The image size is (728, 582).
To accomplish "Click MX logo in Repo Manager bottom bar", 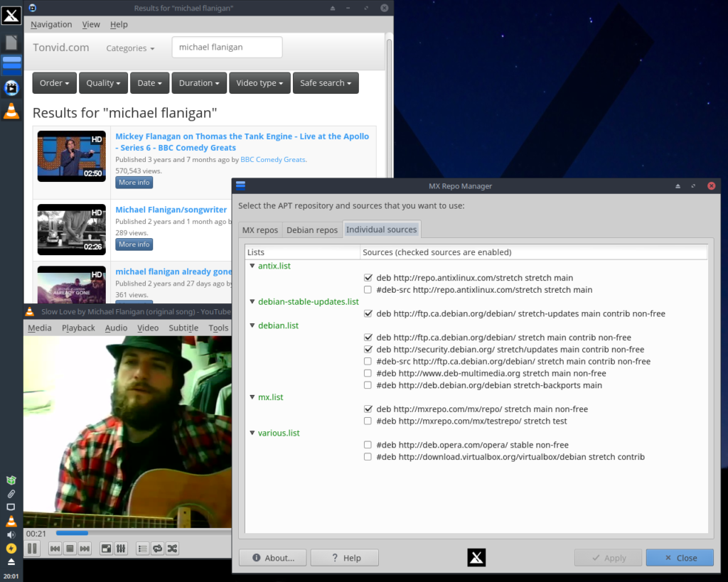I will pos(476,557).
